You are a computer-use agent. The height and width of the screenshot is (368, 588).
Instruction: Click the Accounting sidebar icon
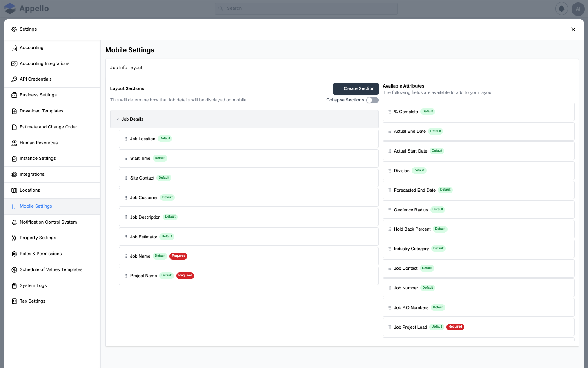[14, 48]
